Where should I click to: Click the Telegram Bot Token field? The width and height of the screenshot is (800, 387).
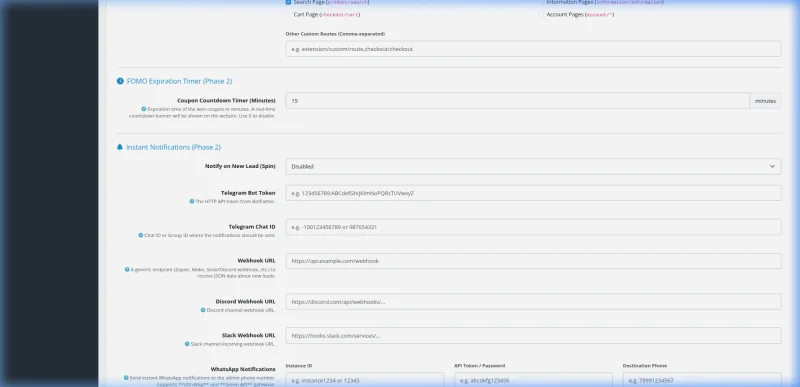click(x=533, y=193)
